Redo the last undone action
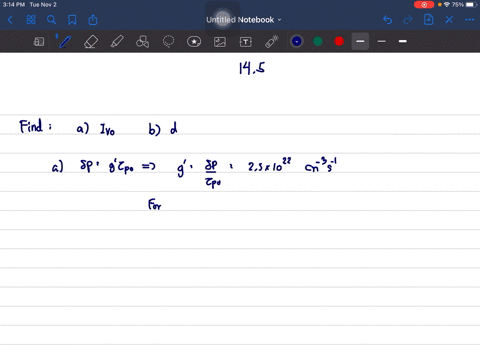Screen dimensions: 480x360 pyautogui.click(x=408, y=20)
